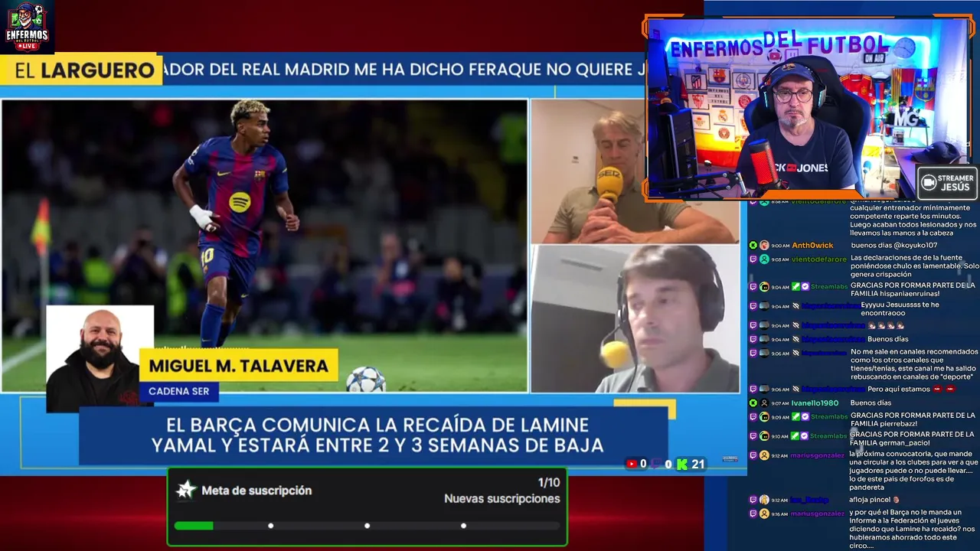
Task: Click the 'Eyyyuu Jesuussss te he encontraooo' message
Action: tap(900, 308)
